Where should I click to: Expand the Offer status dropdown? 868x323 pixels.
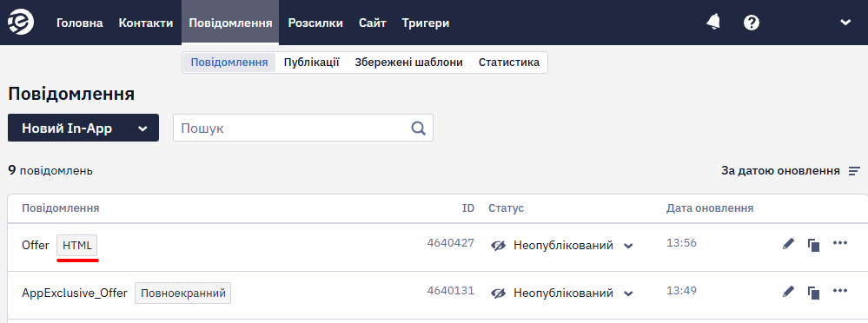click(627, 246)
